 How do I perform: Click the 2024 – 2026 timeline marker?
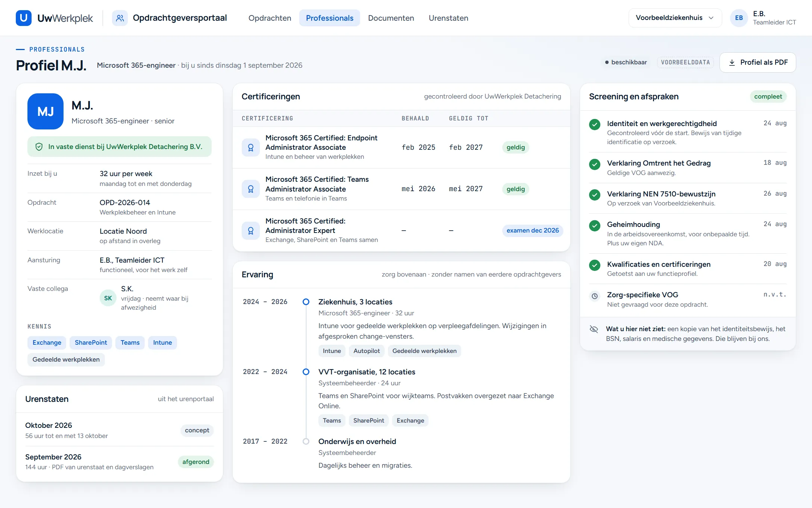306,302
